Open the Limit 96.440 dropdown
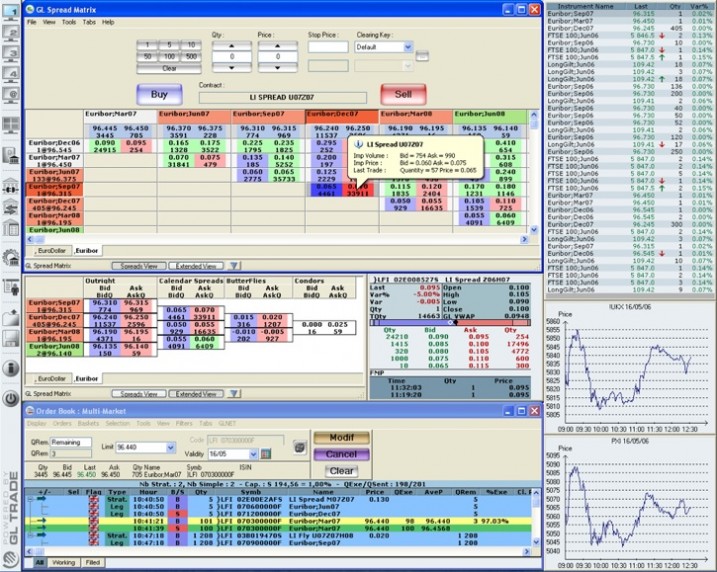Screen dimensions: 717x572 pyautogui.click(x=171, y=447)
